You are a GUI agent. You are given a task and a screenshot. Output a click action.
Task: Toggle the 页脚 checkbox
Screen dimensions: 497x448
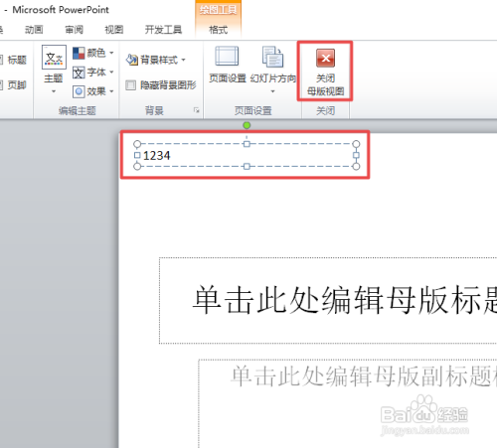tap(1, 85)
